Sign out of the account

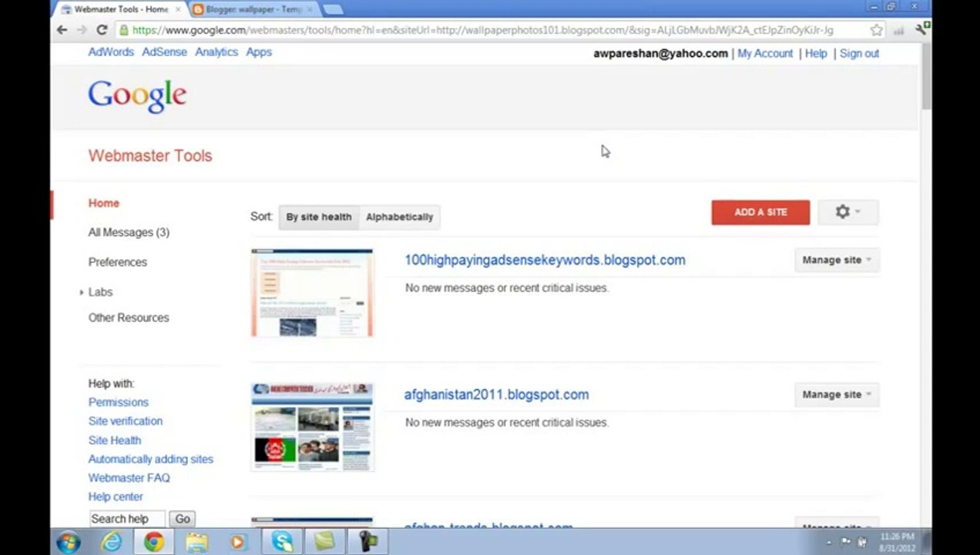[859, 53]
